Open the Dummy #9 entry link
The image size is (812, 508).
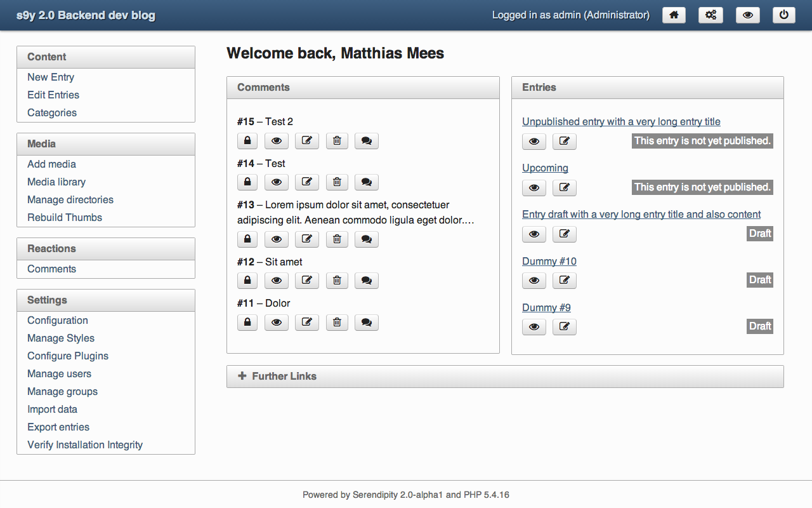pyautogui.click(x=546, y=307)
